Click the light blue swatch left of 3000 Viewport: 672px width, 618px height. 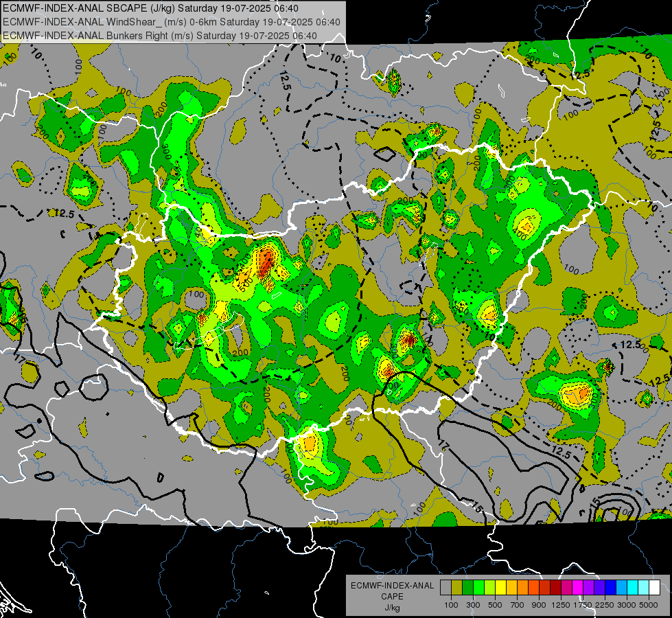coord(622,587)
